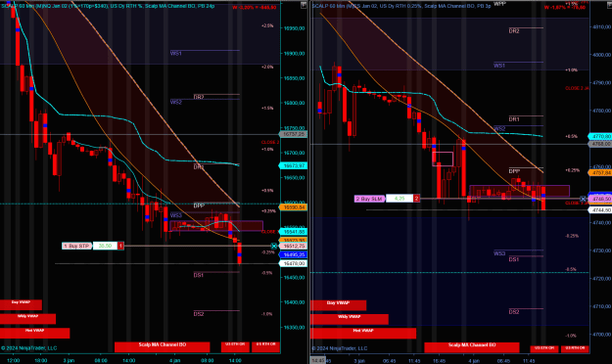The width and height of the screenshot is (612, 364).
Task: Cancel the Buy STP order via its X icon
Action: (274, 247)
